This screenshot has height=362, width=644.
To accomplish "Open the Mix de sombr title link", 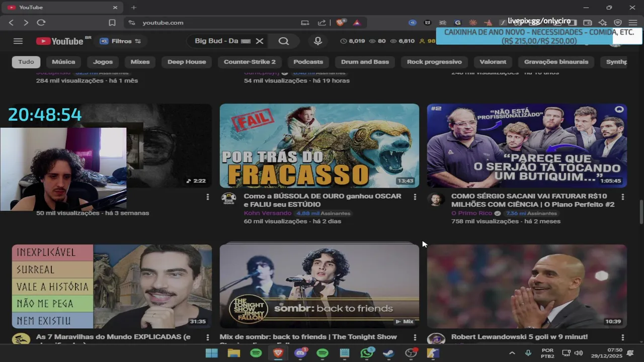I will 308,337.
